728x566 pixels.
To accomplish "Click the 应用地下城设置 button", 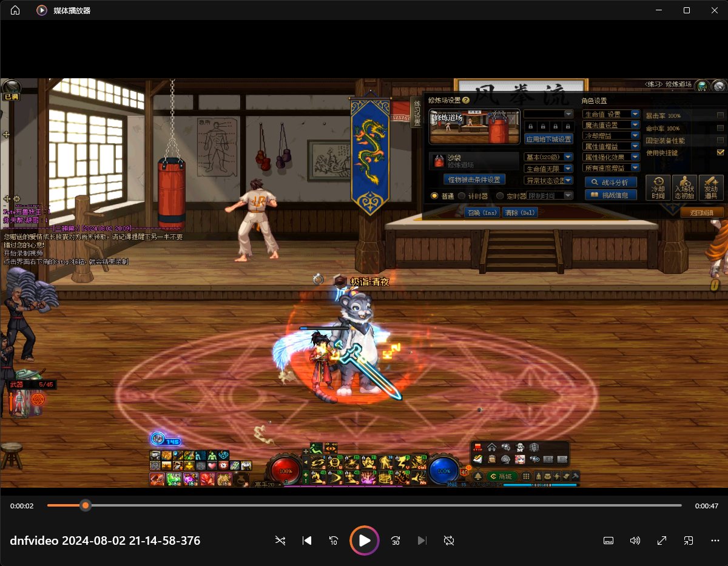I will click(x=548, y=139).
